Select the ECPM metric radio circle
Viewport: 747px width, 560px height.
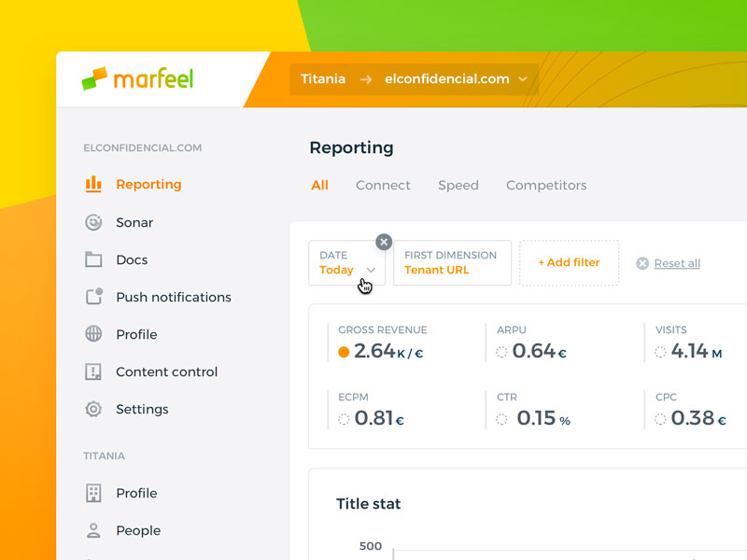tap(344, 419)
